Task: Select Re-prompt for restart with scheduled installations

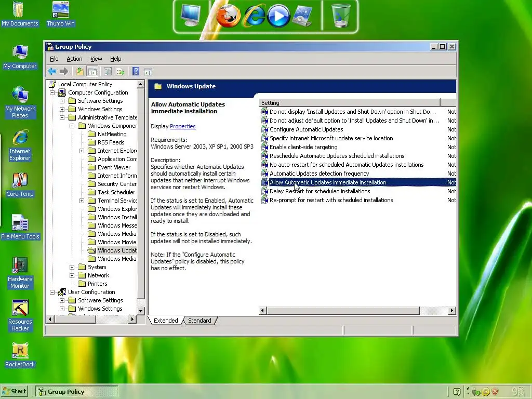Action: tap(331, 200)
